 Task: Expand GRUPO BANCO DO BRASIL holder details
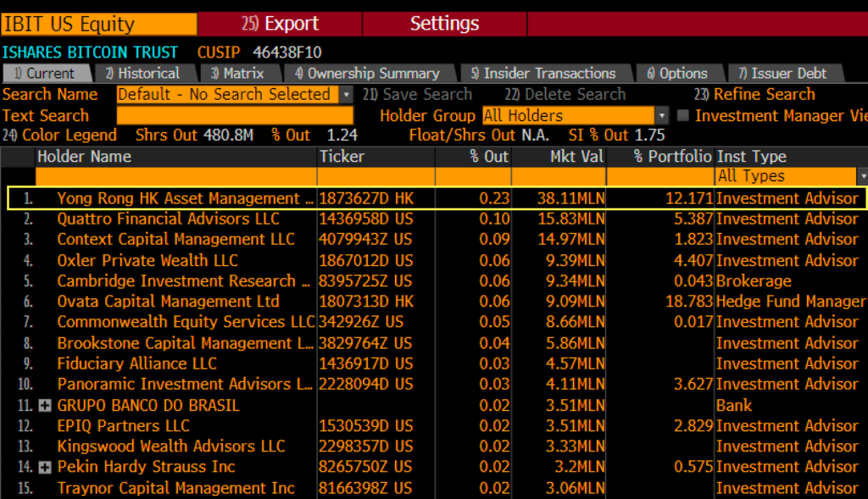(x=45, y=405)
